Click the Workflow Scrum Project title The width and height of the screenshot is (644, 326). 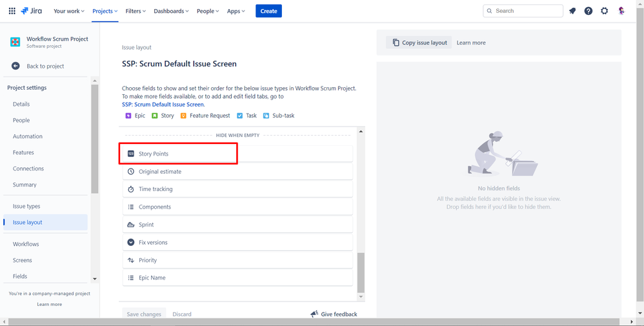coord(57,39)
